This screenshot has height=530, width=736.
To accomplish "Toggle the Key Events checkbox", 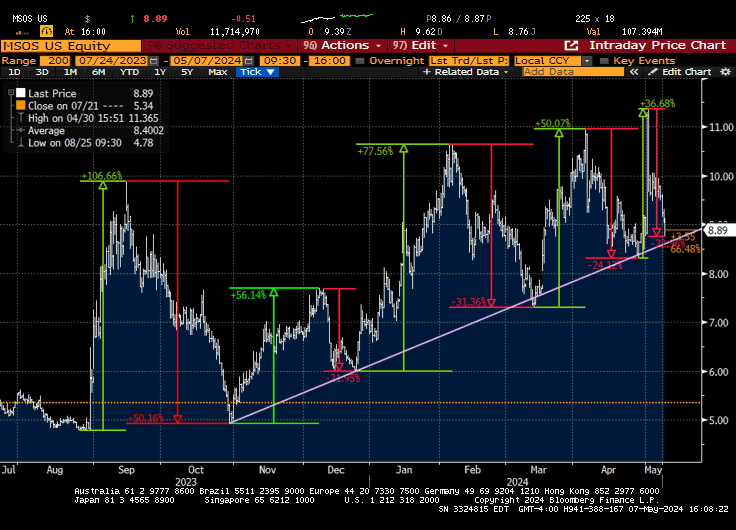I will point(604,61).
